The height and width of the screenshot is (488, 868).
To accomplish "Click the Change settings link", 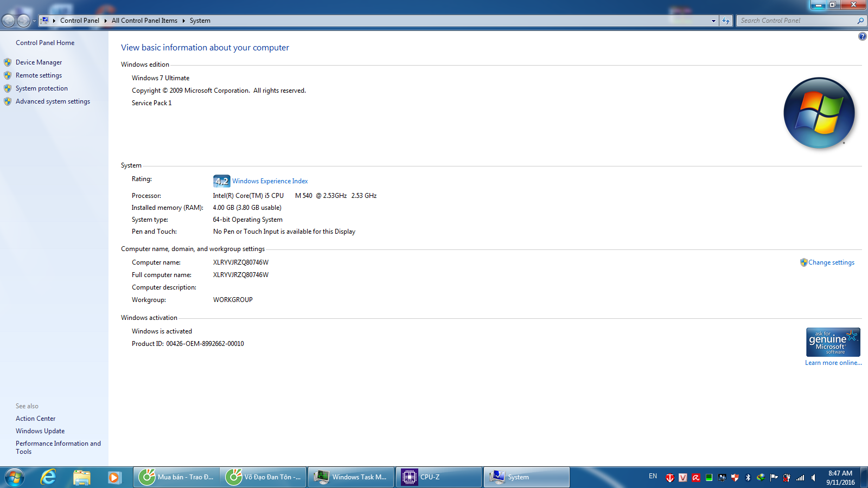I will (x=831, y=262).
